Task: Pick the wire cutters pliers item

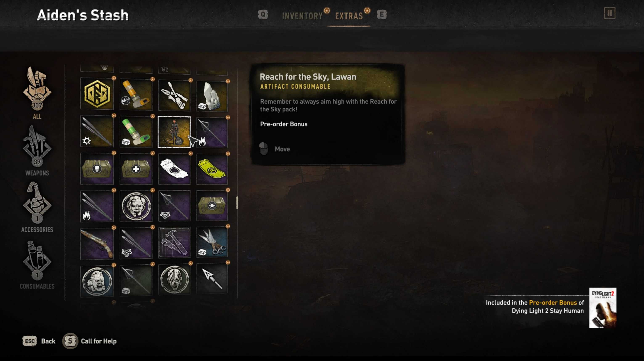Action: (x=174, y=95)
